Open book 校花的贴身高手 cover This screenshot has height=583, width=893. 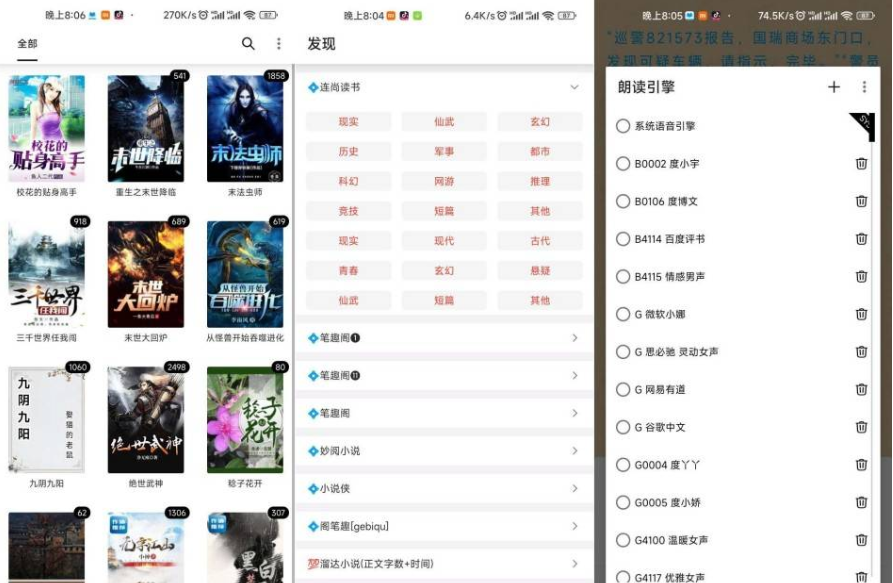pyautogui.click(x=47, y=129)
